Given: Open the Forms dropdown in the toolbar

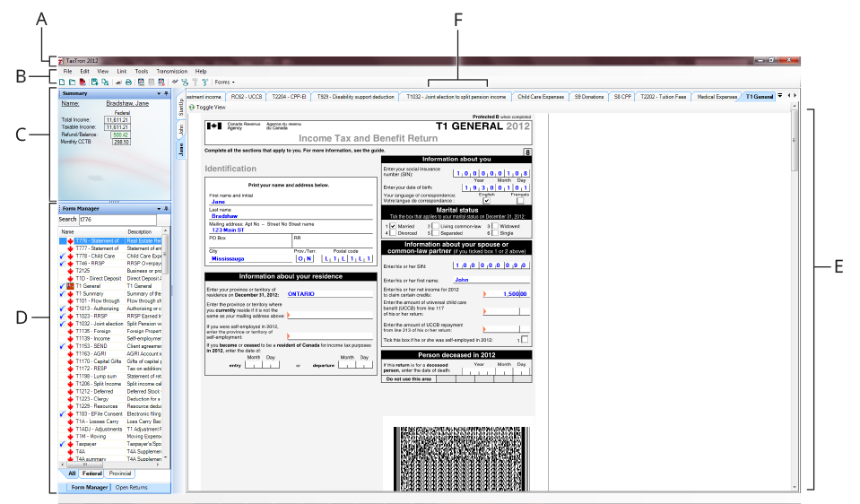Looking at the screenshot, I should [225, 82].
